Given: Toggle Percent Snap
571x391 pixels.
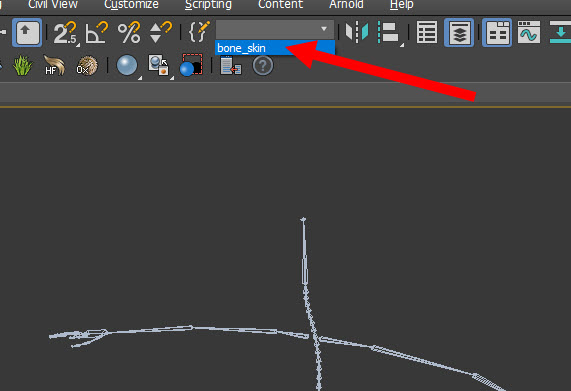Looking at the screenshot, I should (129, 33).
